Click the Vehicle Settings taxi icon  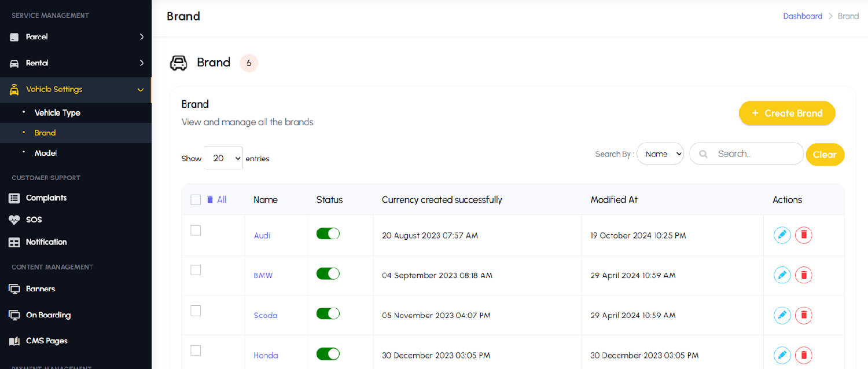coord(14,90)
